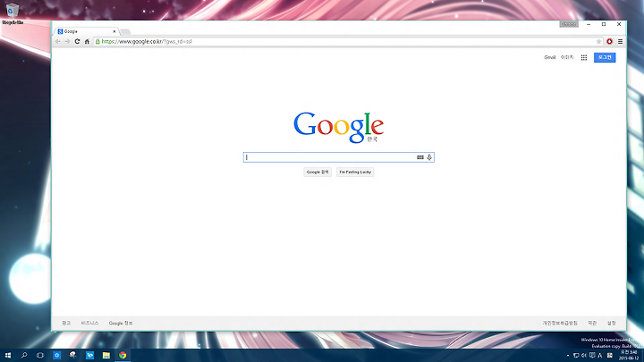
Task: Click the Google logo image
Action: tap(339, 127)
